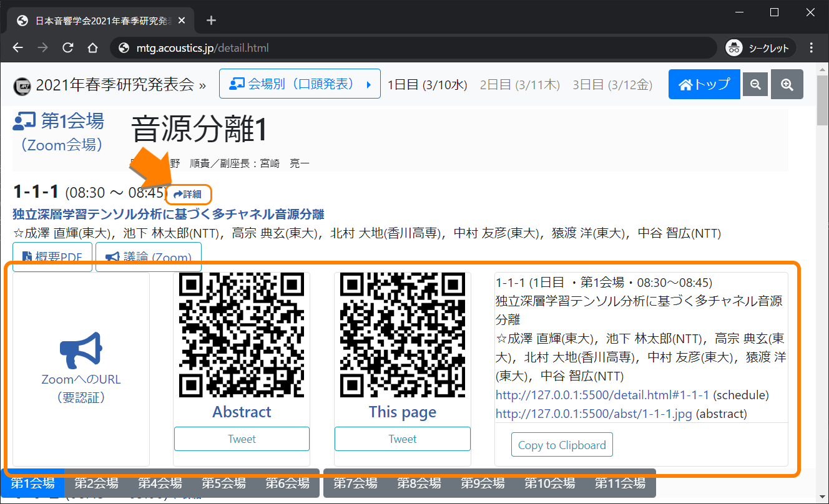This screenshot has width=829, height=504.
Task: Select the 第2会場 tab
Action: click(96, 483)
